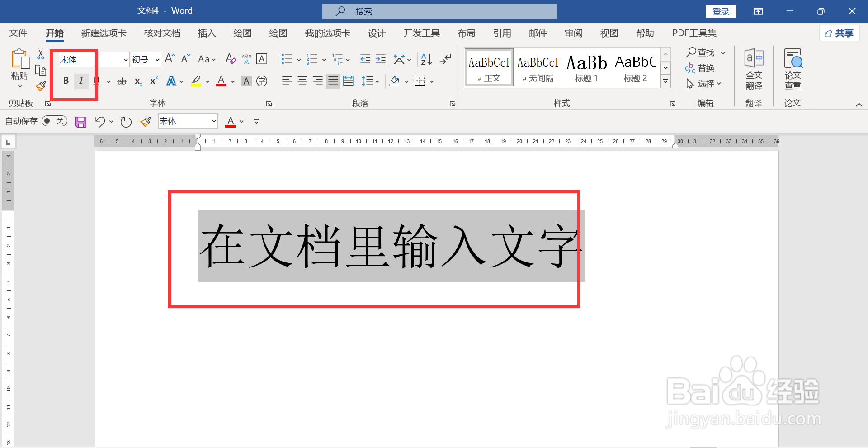
Task: Select the Format Painter tool
Action: click(x=40, y=86)
